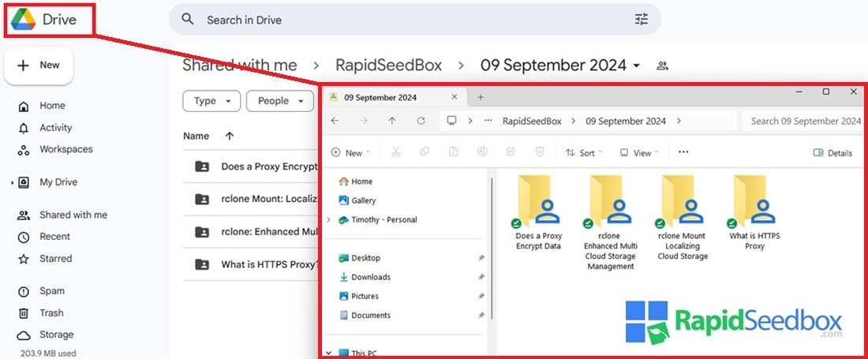Open the People filter dropdown
Image resolution: width=868 pixels, height=359 pixels.
280,101
